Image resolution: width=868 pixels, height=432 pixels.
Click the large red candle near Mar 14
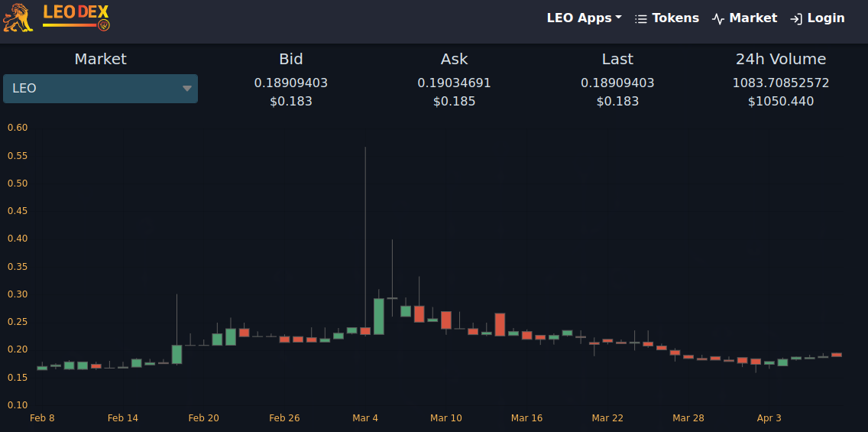[x=500, y=324]
